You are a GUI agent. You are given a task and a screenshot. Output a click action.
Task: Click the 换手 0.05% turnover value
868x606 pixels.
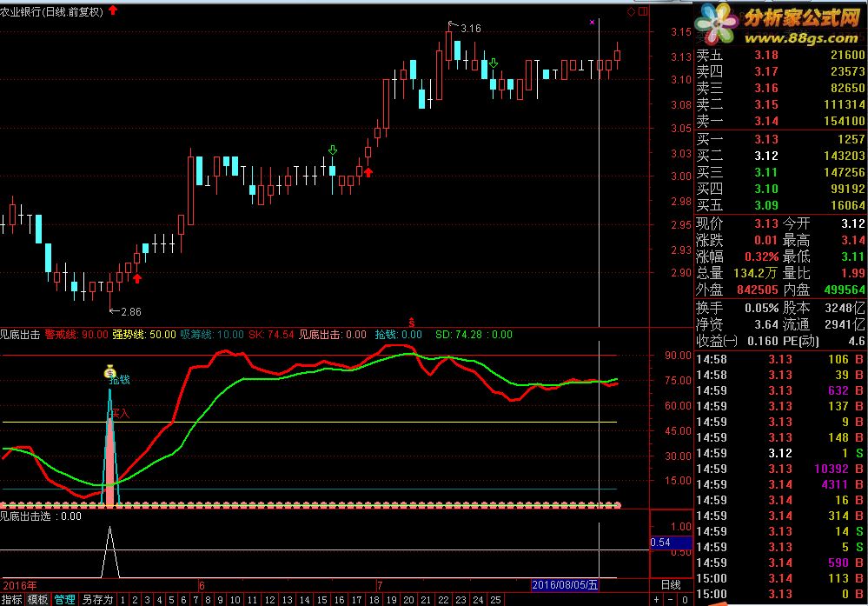click(762, 308)
